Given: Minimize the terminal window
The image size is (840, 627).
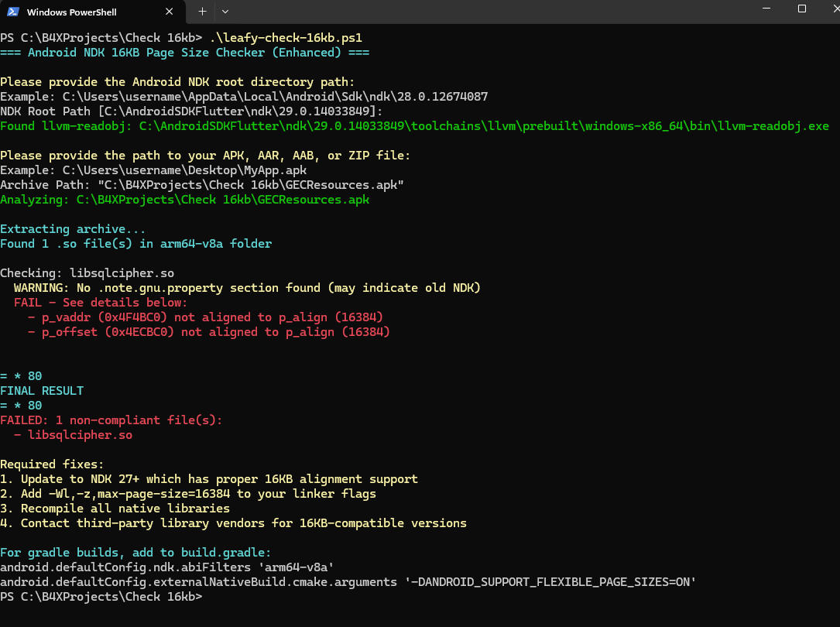Looking at the screenshot, I should pos(766,9).
